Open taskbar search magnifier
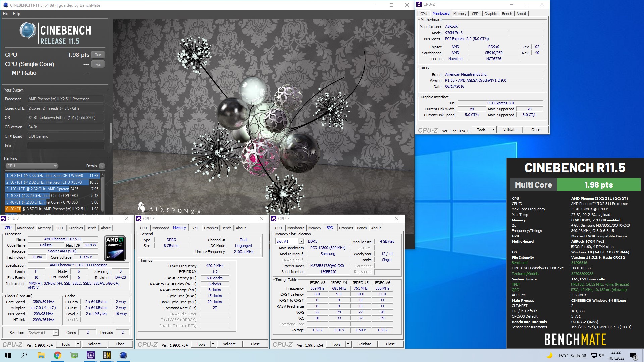Screen dimensions: 644x362 pos(24,355)
